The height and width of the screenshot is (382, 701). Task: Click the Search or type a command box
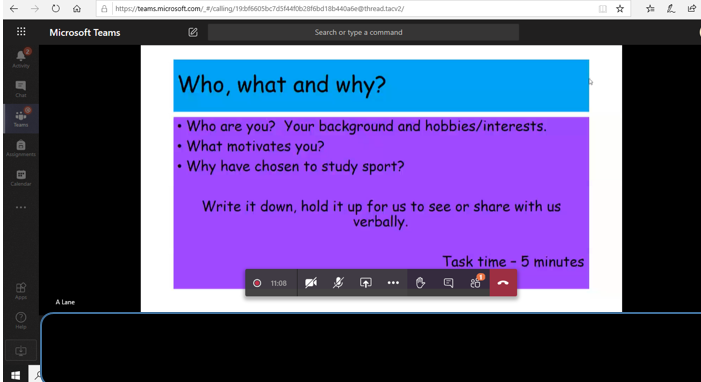(x=363, y=32)
